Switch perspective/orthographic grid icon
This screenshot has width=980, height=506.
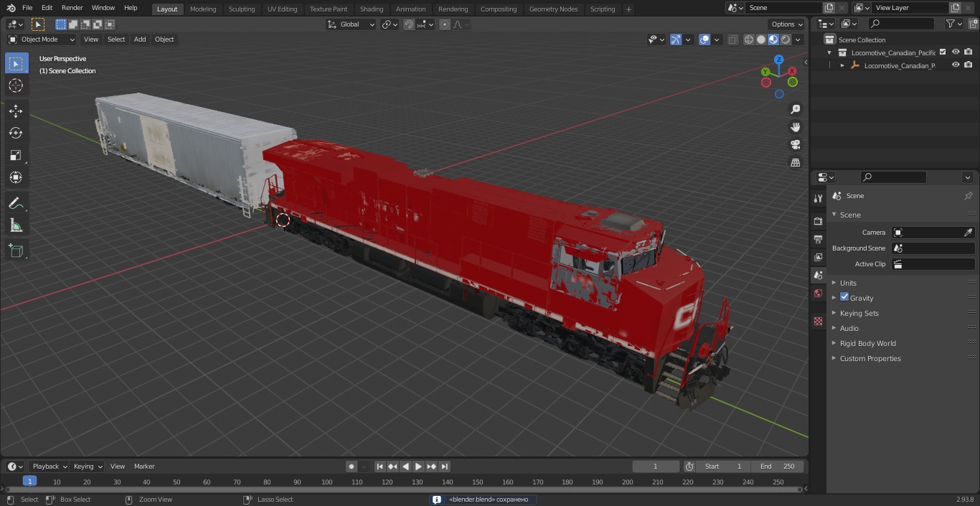click(x=796, y=162)
